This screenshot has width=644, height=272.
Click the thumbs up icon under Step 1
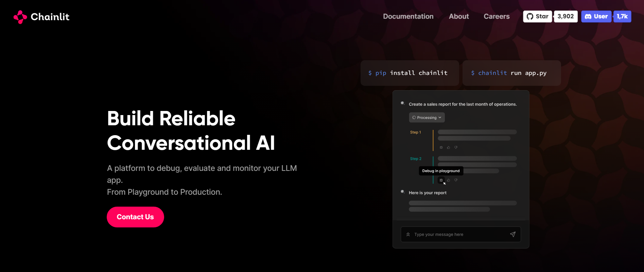[x=449, y=147]
